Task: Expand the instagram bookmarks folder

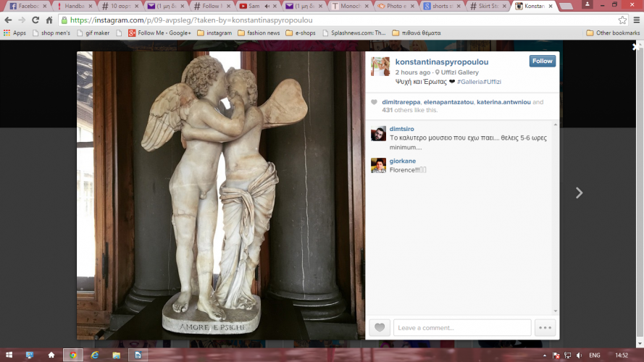Action: click(x=214, y=33)
